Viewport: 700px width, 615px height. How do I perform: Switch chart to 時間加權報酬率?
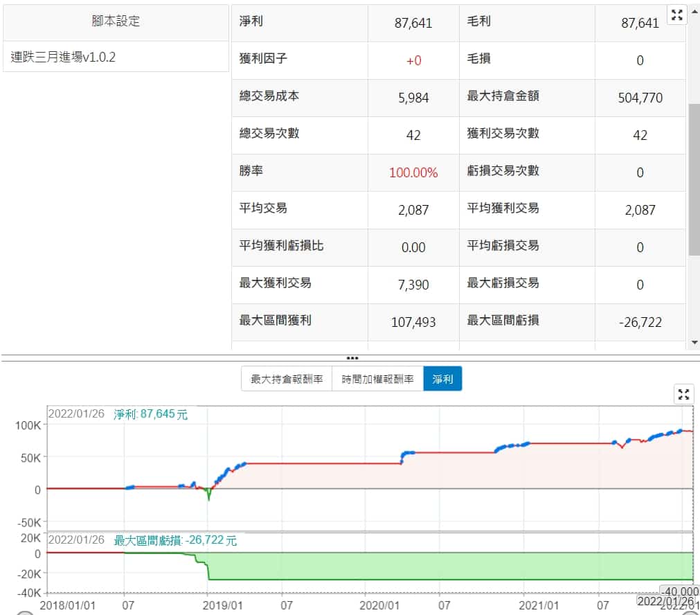[x=377, y=379]
